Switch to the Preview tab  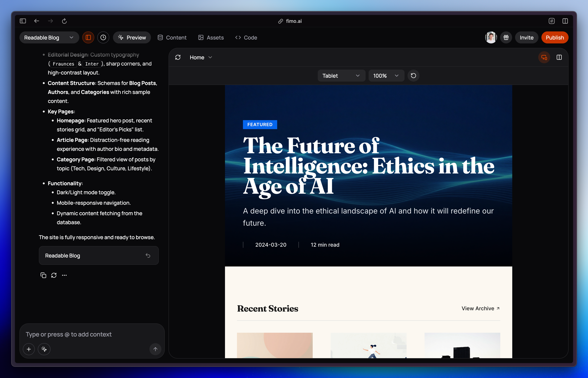132,37
